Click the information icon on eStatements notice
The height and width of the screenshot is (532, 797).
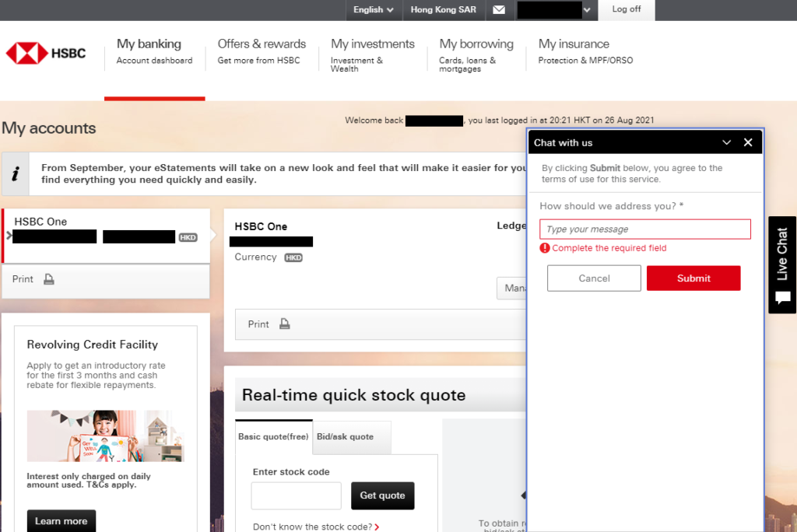tap(16, 173)
